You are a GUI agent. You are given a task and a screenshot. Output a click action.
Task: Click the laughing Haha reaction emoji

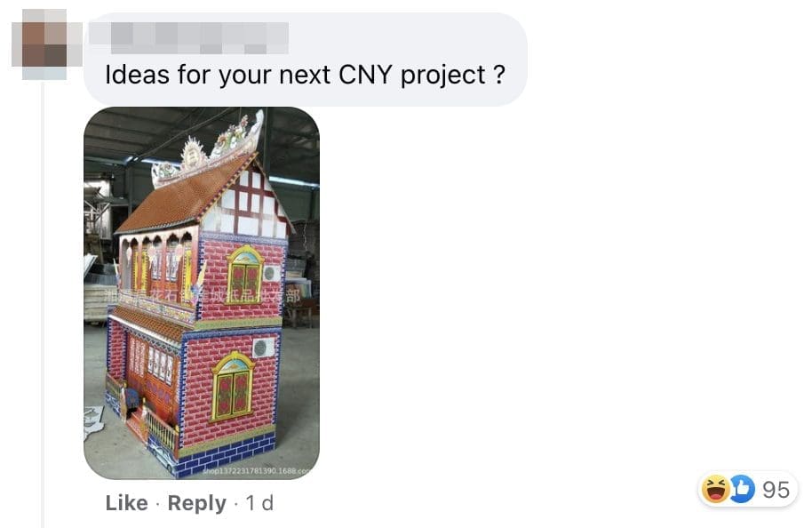(716, 489)
